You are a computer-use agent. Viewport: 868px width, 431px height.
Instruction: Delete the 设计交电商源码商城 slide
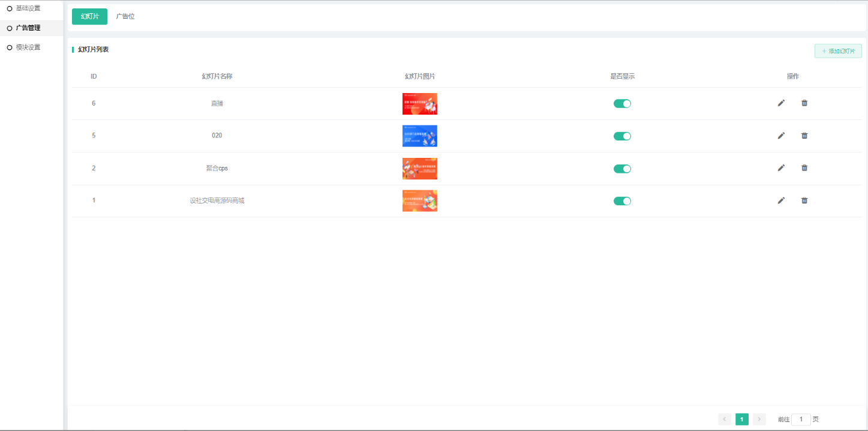(x=804, y=200)
